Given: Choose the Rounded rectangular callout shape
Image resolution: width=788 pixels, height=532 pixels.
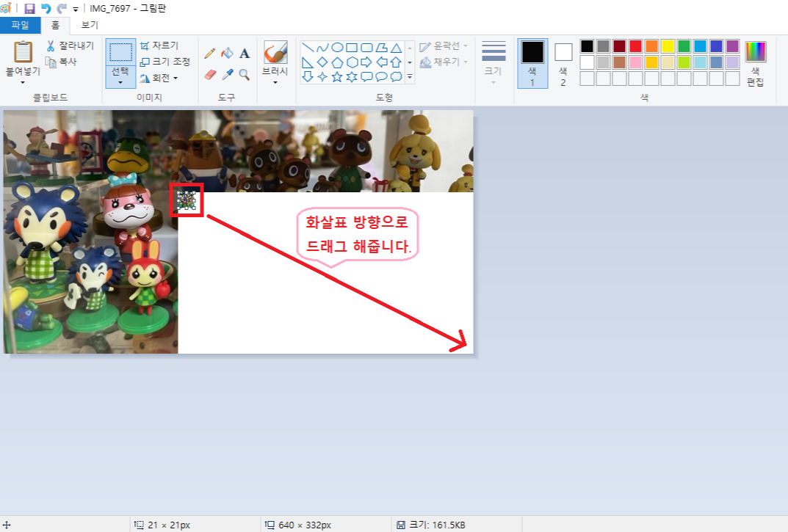Looking at the screenshot, I should [367, 77].
